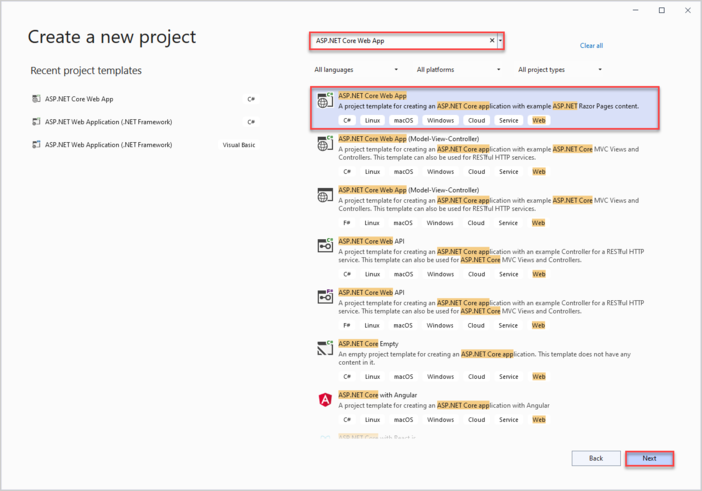Click the C# Model-View-Controller template icon
This screenshot has height=491, width=702.
(x=325, y=144)
